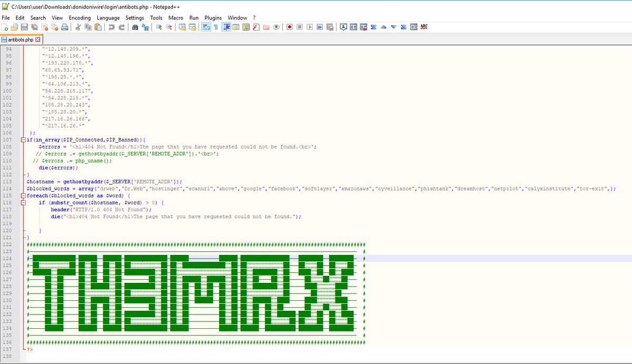Open the Edit menu
632x364 pixels.
coord(20,17)
